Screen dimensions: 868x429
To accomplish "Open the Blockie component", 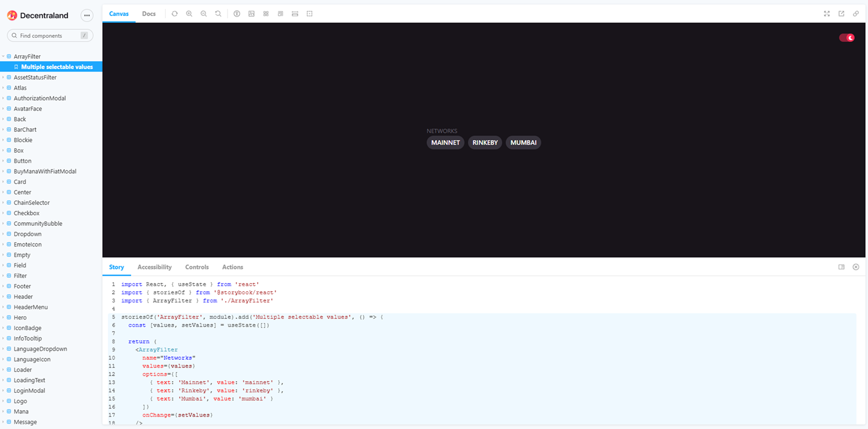I will point(23,140).
